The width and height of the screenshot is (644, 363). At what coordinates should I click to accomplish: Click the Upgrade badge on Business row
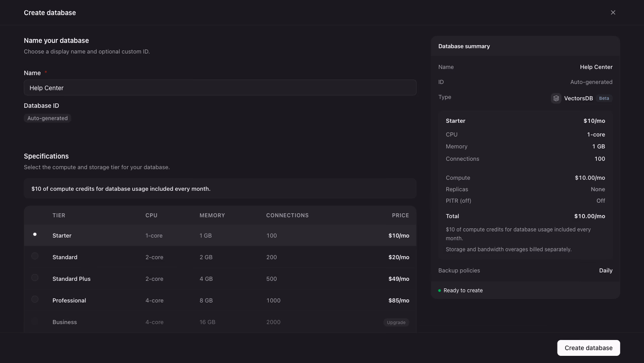pyautogui.click(x=396, y=322)
